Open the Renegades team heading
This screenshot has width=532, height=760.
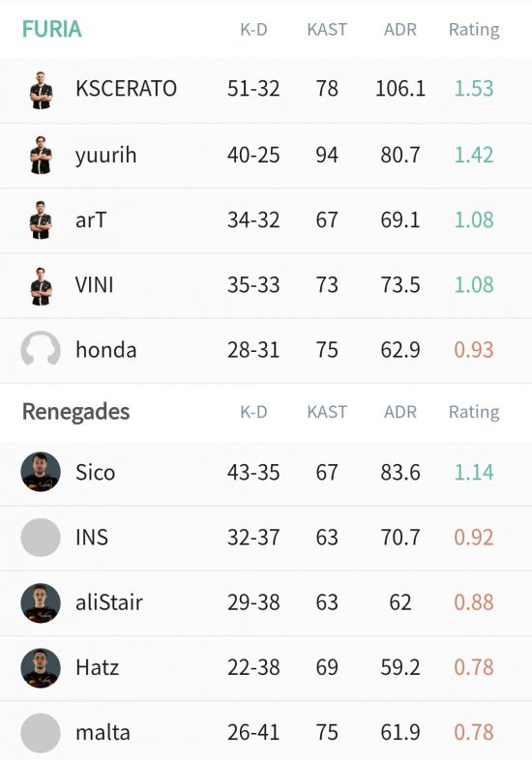(76, 412)
